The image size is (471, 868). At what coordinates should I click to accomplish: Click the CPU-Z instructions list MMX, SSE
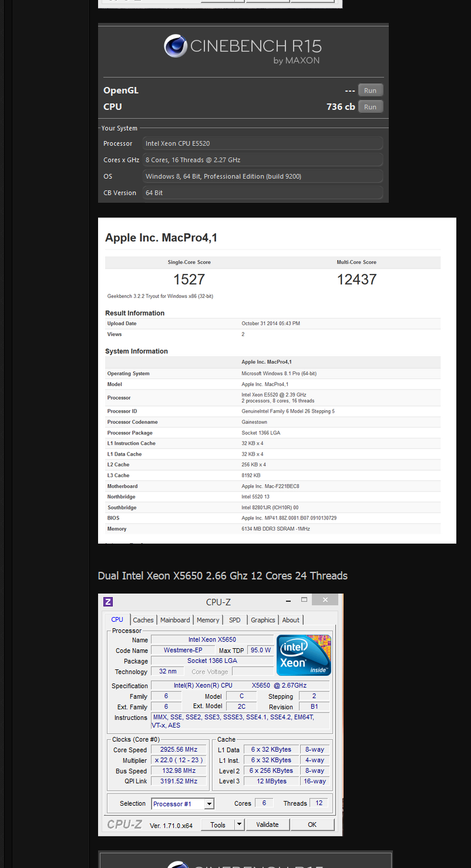(x=241, y=722)
